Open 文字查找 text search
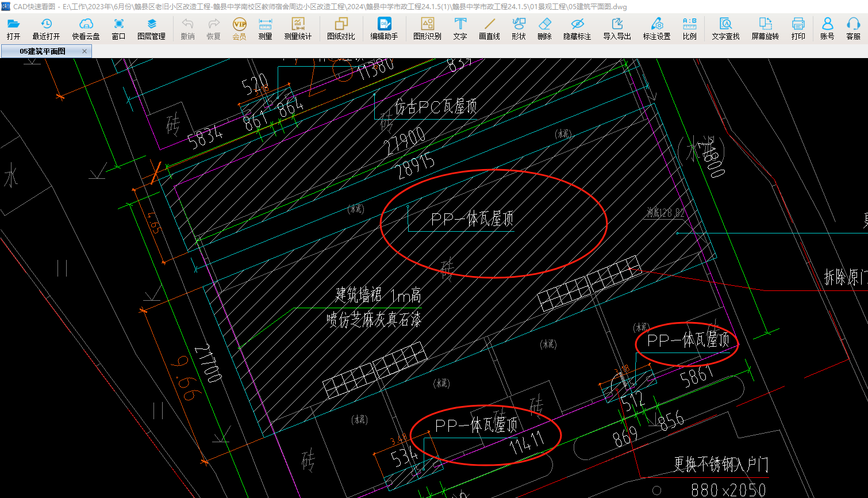Screen dimensions: 868x498 click(x=725, y=29)
